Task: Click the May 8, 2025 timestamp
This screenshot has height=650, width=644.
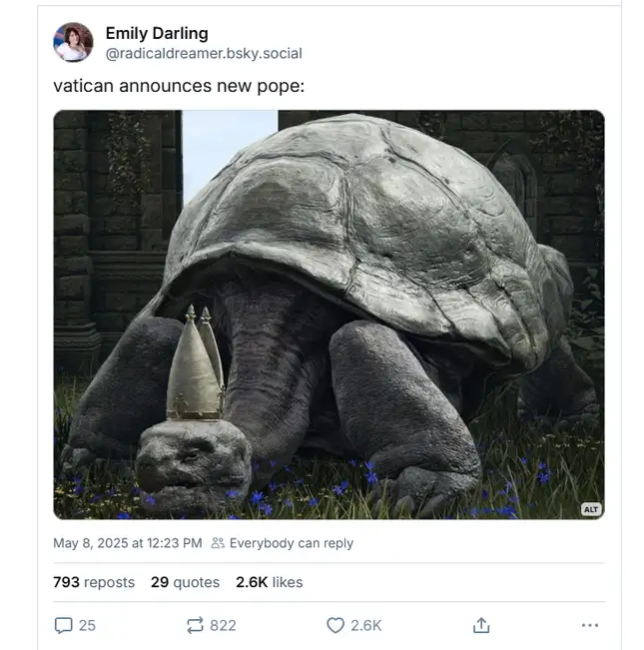Action: tap(127, 544)
